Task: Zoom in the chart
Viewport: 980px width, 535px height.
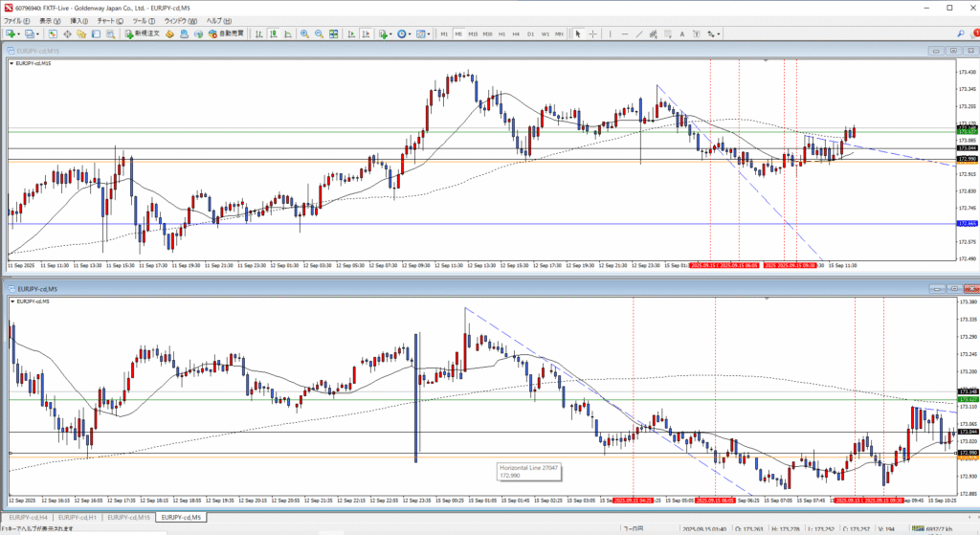Action: 304,33
